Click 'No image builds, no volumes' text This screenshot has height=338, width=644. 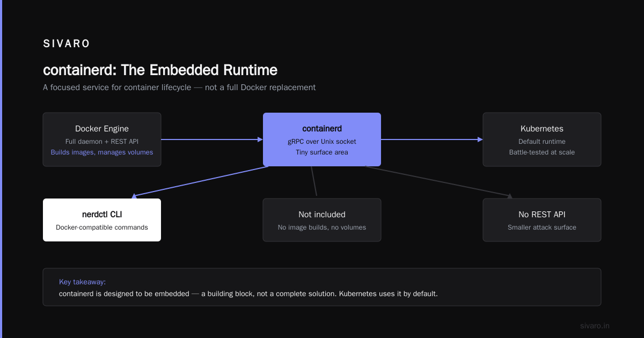tap(322, 227)
